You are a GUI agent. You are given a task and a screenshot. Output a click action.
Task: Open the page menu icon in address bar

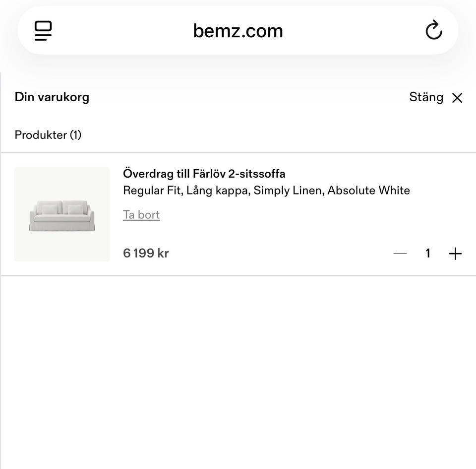pos(43,31)
